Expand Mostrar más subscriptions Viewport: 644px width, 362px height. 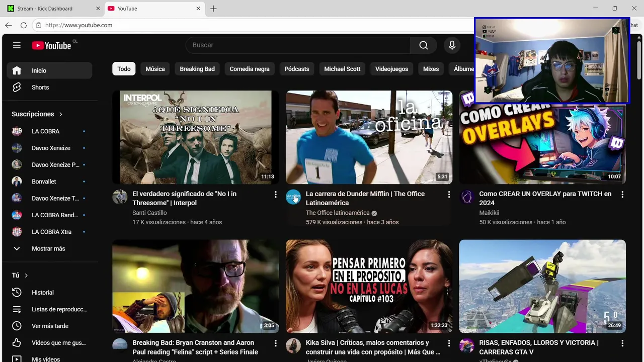49,249
